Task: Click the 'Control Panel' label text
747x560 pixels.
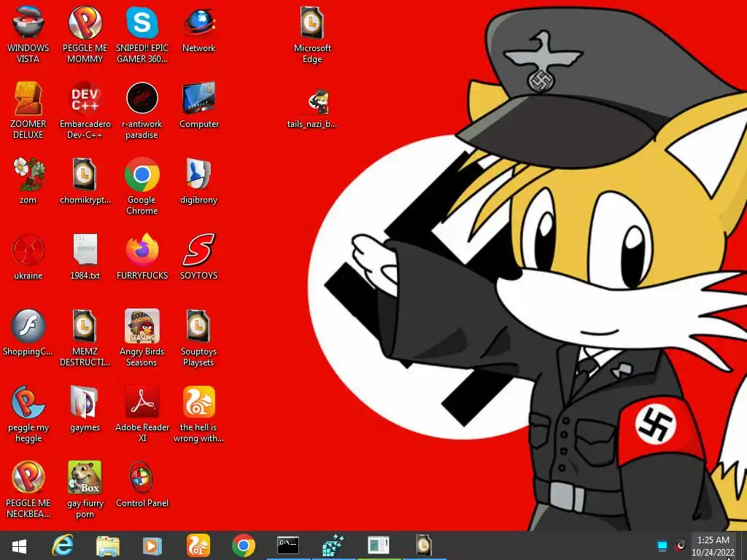Action: [142, 503]
